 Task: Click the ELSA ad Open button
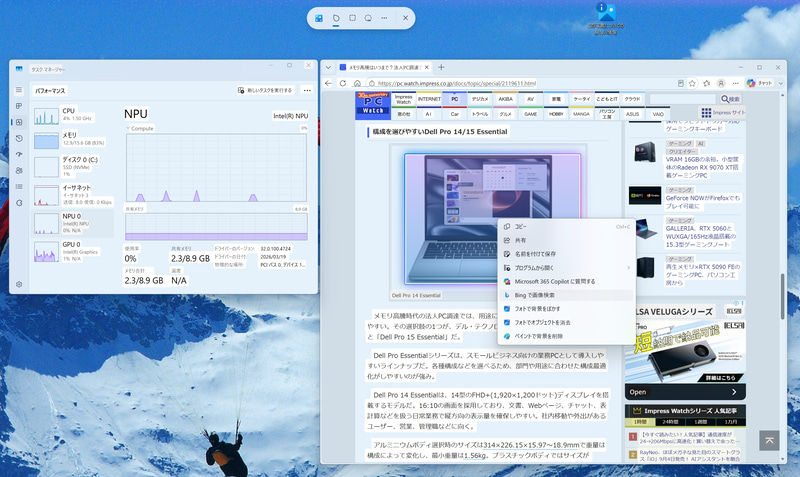[685, 392]
